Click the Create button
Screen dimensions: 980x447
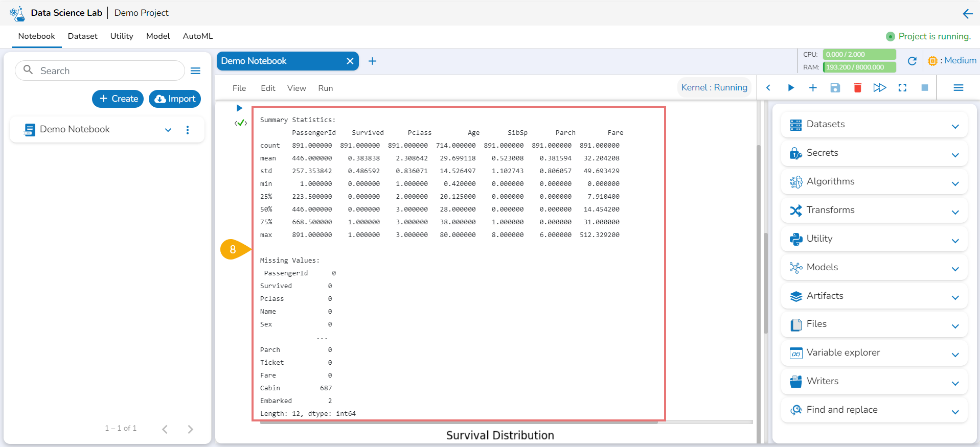coord(118,99)
